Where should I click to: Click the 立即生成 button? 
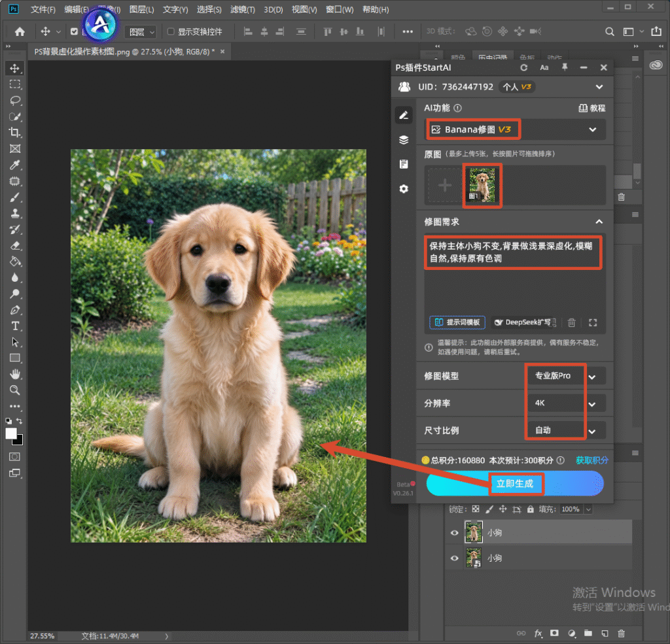515,483
